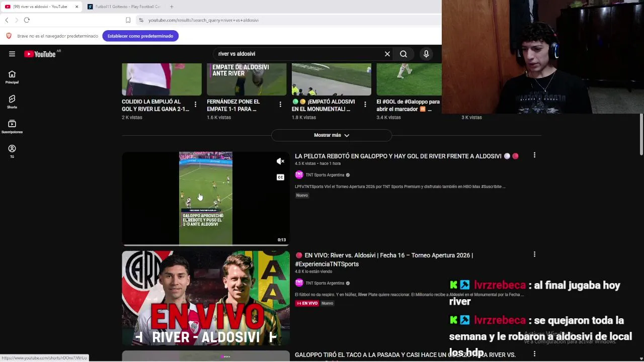Screen dimensions: 644x362
Task: Go to YouTube home via logo
Action: pyautogui.click(x=40, y=54)
